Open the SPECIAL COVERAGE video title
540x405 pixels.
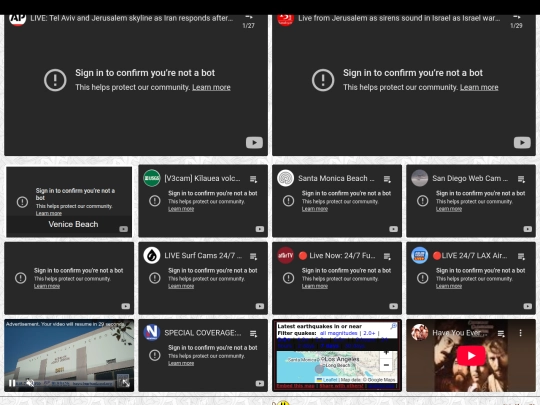click(203, 333)
